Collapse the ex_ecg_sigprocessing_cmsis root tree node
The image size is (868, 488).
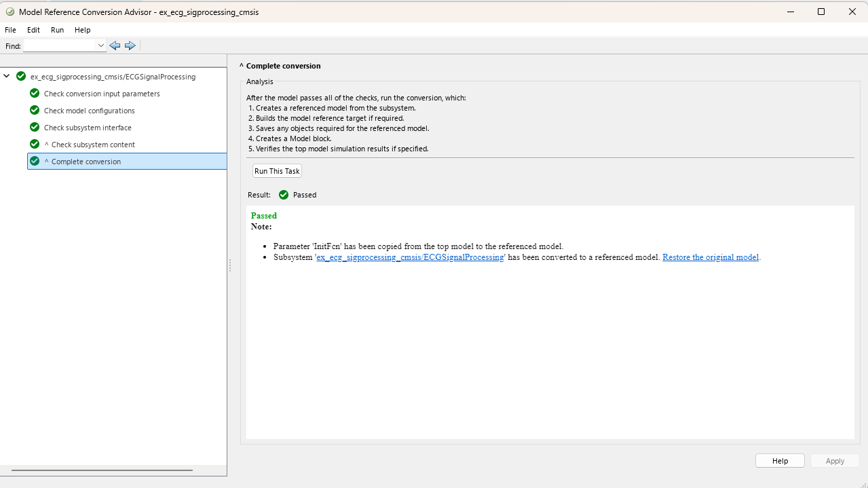7,77
